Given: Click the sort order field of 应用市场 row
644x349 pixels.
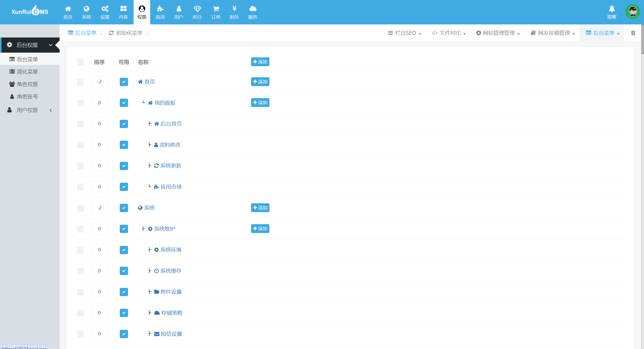Looking at the screenshot, I should pos(99,187).
